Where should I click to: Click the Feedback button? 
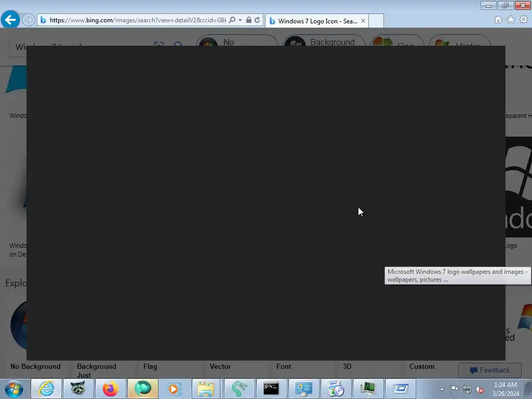click(x=489, y=370)
